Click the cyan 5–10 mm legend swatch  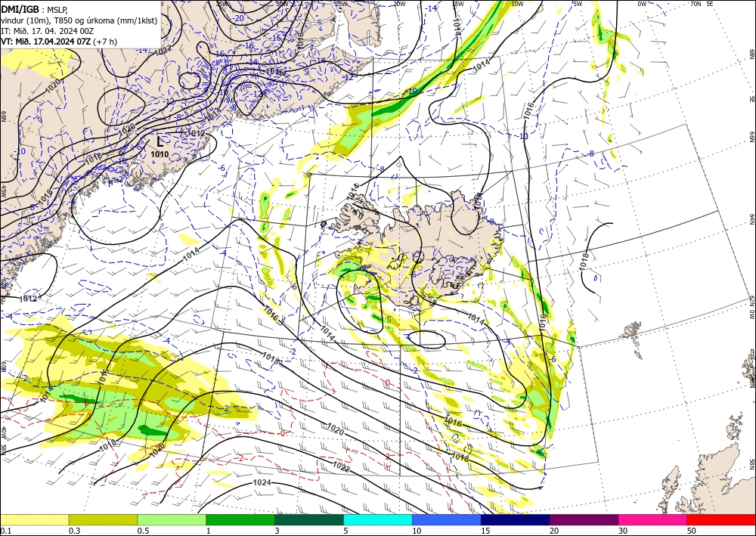click(x=378, y=519)
